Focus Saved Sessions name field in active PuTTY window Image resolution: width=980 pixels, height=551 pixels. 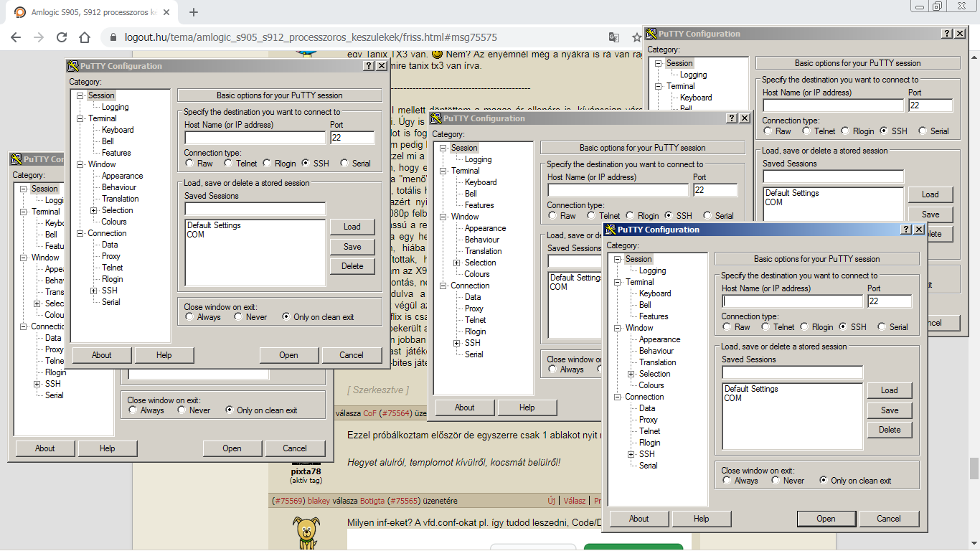click(792, 372)
